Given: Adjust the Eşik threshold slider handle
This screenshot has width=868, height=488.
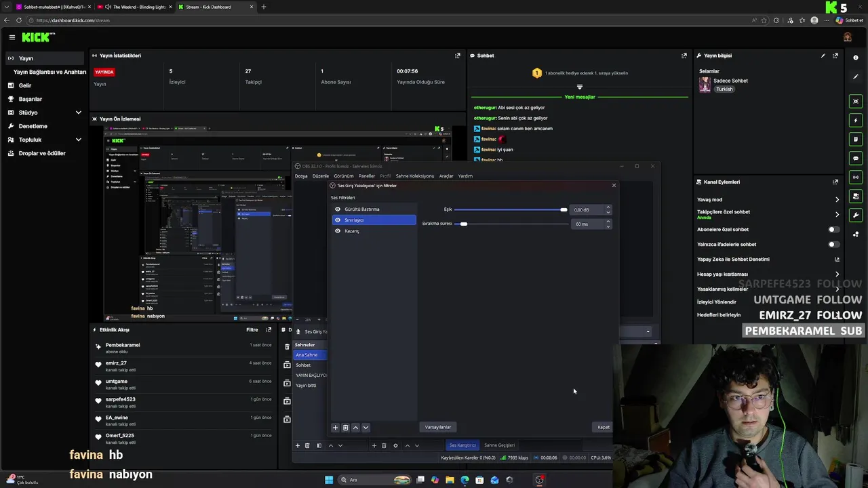Looking at the screenshot, I should pos(564,209).
